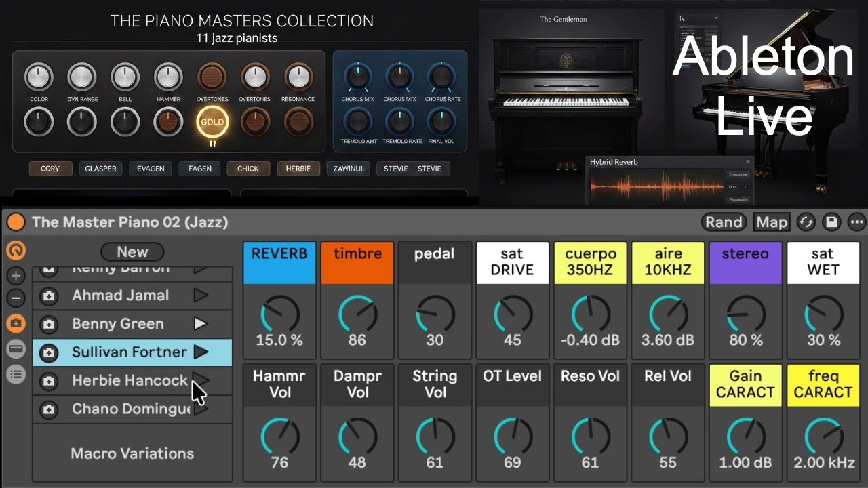The image size is (868, 488).
Task: Click the Gain CARACT macro knob
Action: click(x=745, y=436)
